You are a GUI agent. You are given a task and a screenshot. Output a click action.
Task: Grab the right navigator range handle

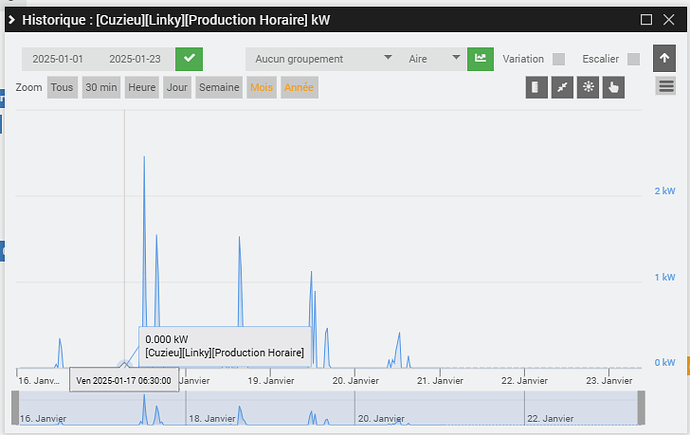(x=641, y=408)
